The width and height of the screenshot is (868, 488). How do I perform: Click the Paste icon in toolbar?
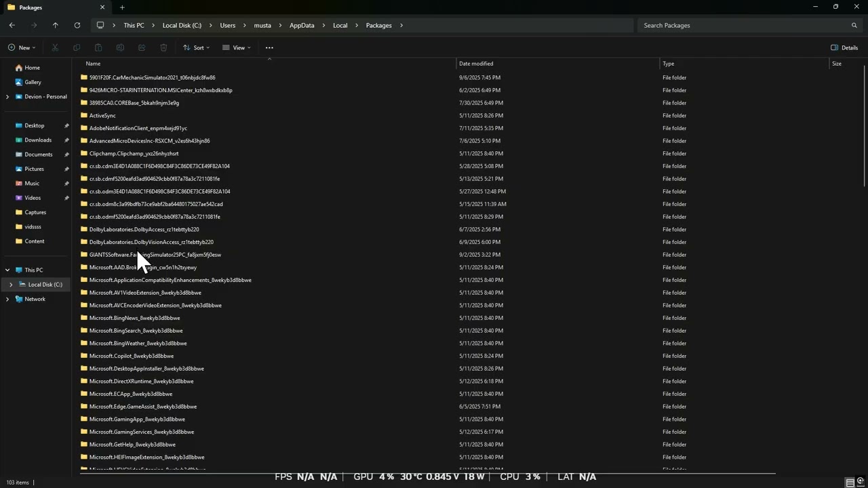[x=98, y=47]
